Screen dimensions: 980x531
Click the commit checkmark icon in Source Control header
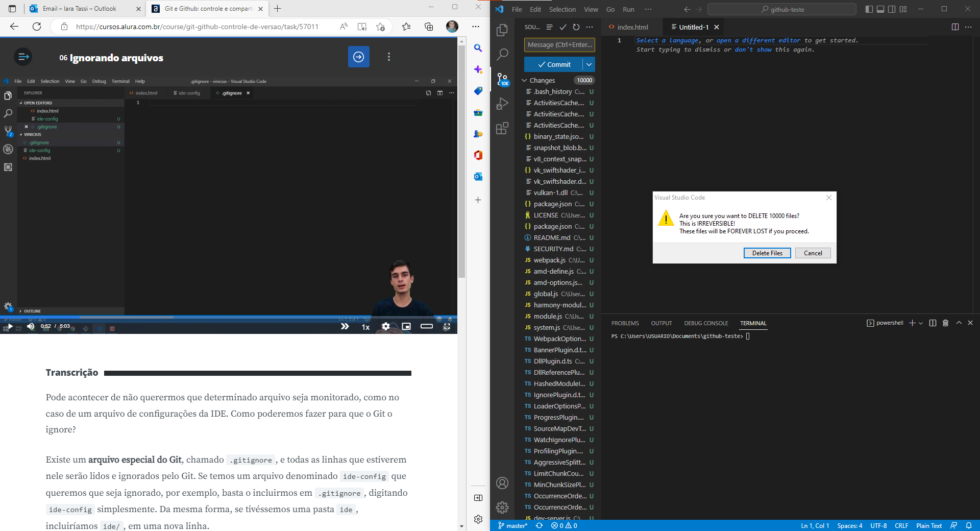562,27
